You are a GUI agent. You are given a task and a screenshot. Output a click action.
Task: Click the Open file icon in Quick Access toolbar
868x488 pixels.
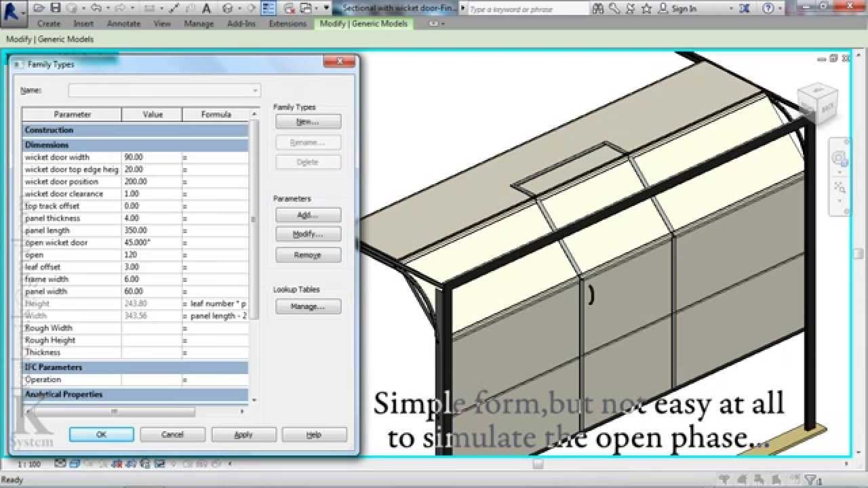40,8
